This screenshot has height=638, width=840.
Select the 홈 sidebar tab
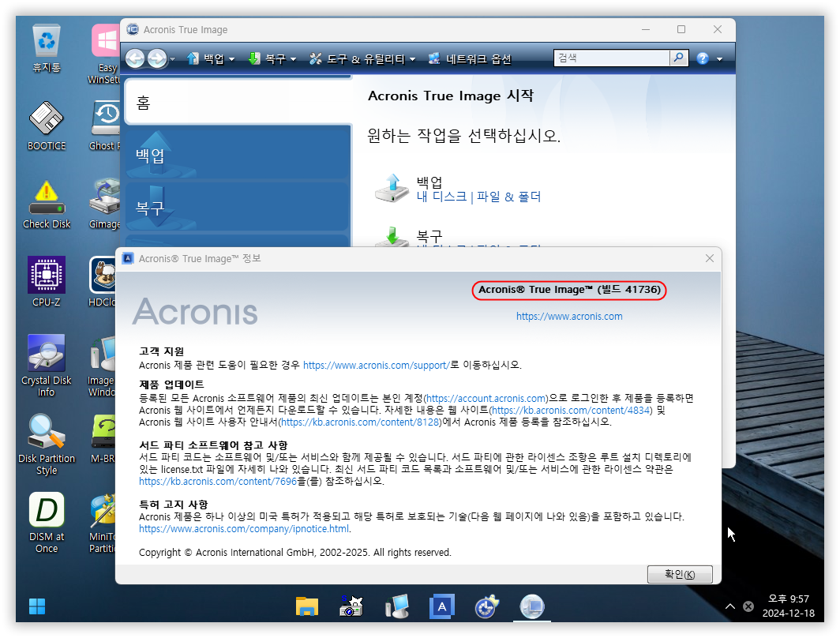point(238,102)
